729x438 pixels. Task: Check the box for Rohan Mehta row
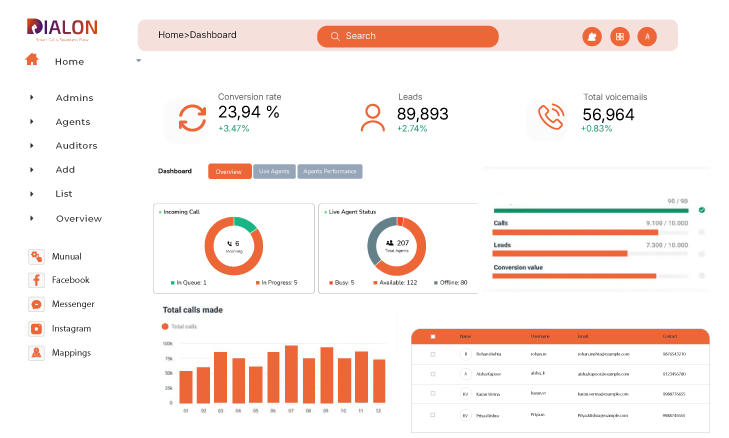pyautogui.click(x=432, y=354)
